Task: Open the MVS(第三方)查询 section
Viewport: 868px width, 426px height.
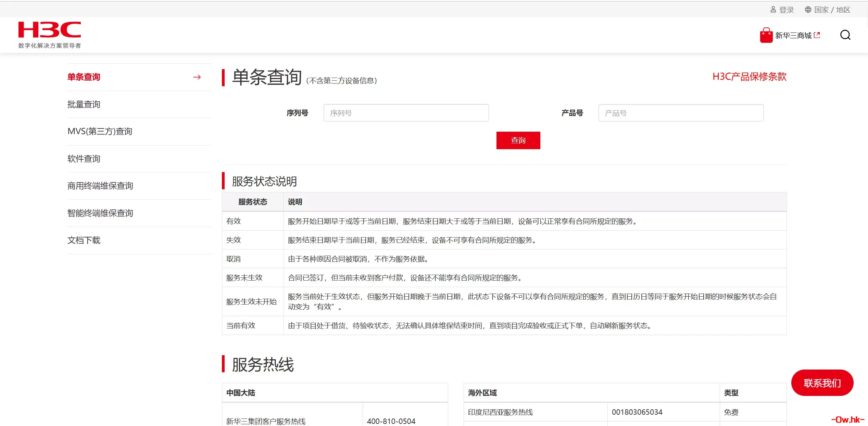Action: (x=100, y=131)
